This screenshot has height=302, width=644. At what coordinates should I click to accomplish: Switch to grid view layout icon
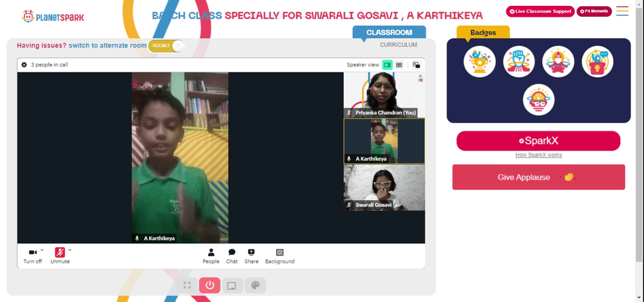pos(399,65)
